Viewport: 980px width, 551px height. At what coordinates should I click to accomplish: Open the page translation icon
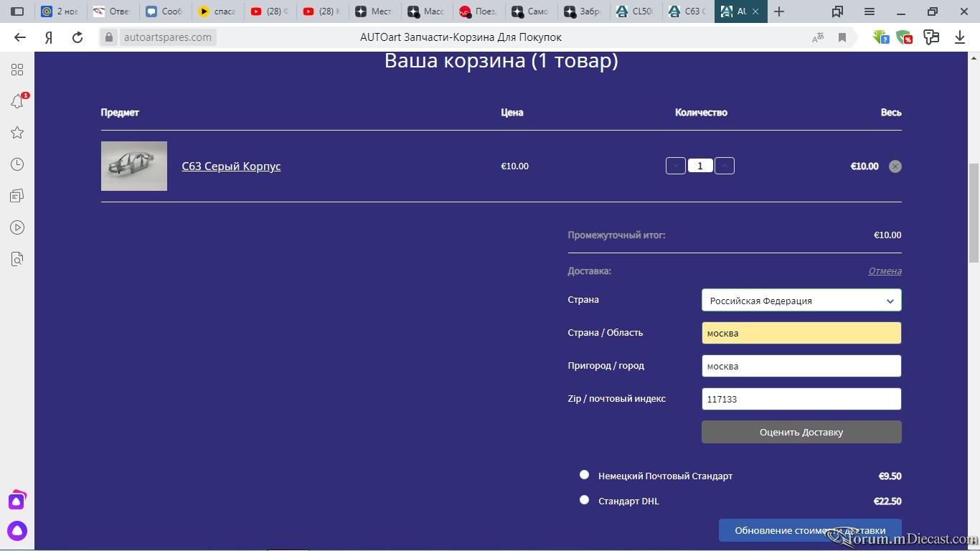coord(818,37)
